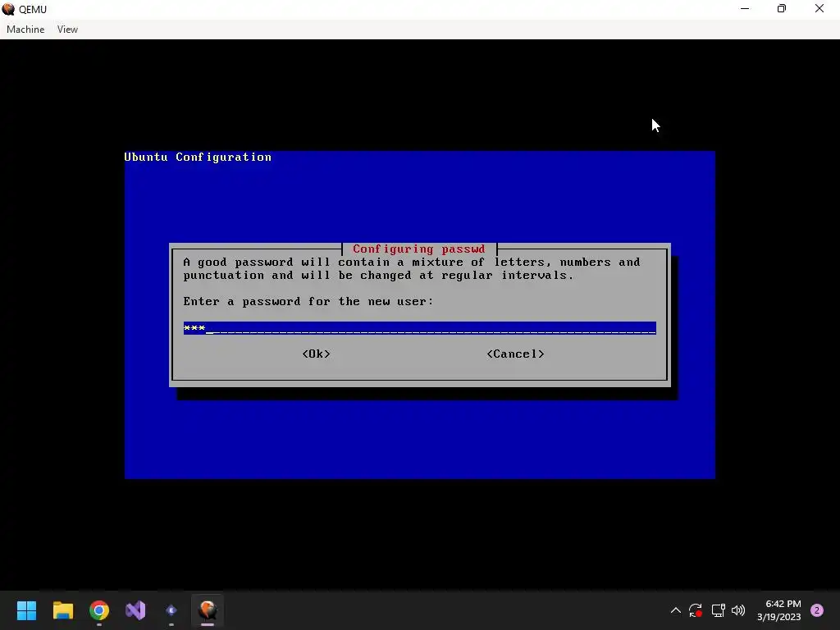The width and height of the screenshot is (840, 630).
Task: Click the 'Configuring passwd' dialog title
Action: 419,249
